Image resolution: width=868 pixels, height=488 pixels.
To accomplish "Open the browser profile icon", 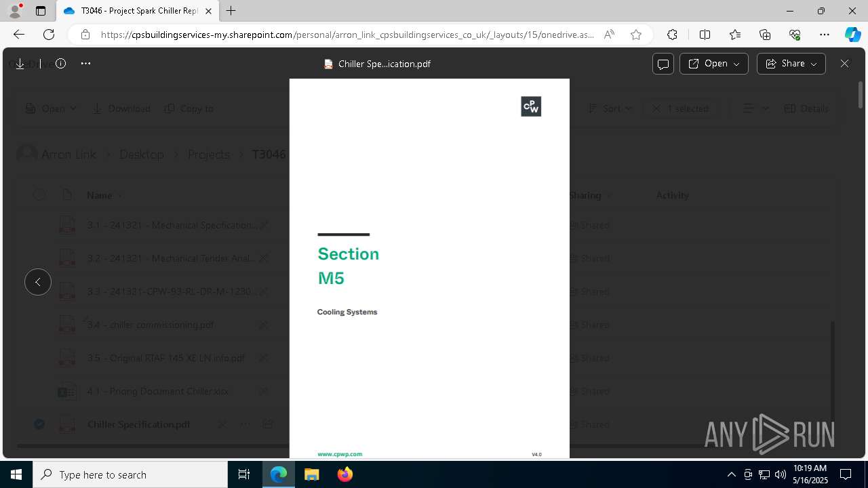I will pyautogui.click(x=15, y=11).
